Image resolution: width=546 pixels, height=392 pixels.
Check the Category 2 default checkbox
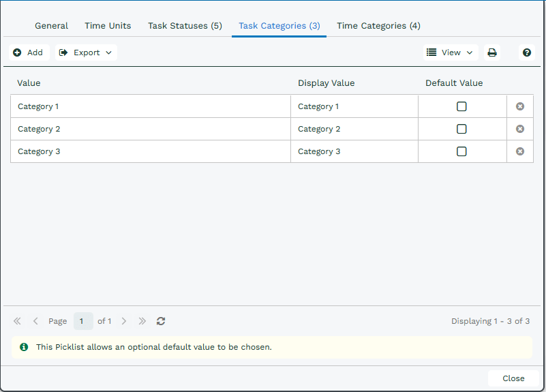coord(461,129)
